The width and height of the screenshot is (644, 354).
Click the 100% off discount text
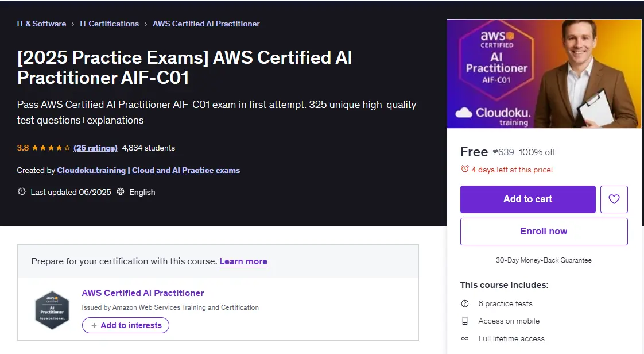[537, 152]
